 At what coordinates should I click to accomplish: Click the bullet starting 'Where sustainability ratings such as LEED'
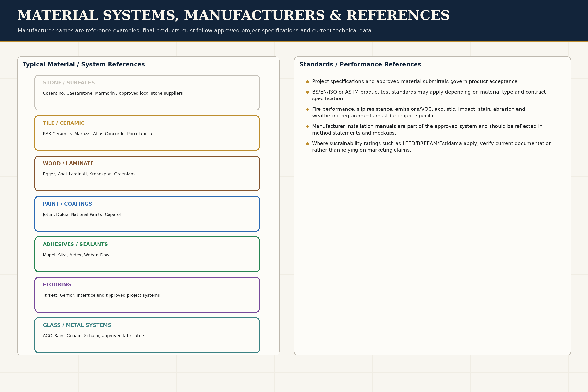[432, 147]
